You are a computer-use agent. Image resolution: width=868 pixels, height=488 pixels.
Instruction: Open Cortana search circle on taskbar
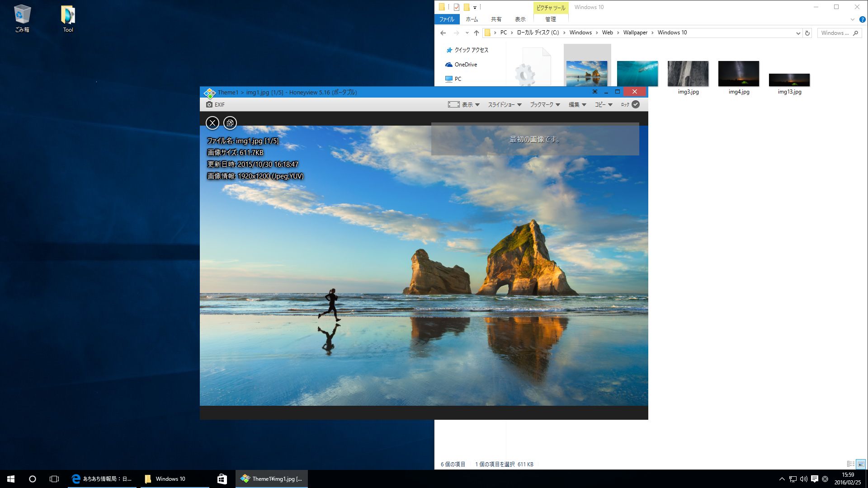click(x=33, y=479)
